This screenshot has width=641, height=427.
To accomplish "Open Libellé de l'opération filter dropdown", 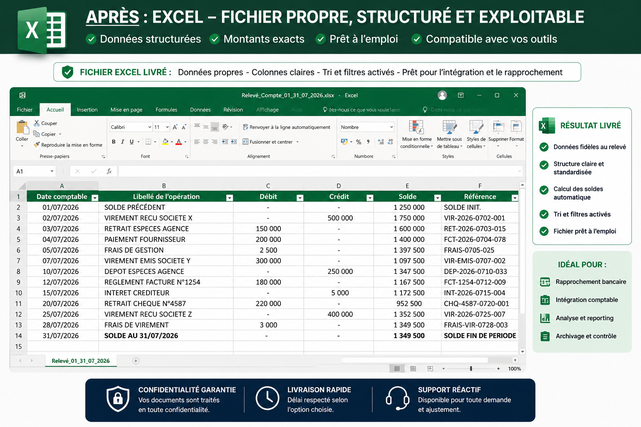I will click(x=229, y=198).
